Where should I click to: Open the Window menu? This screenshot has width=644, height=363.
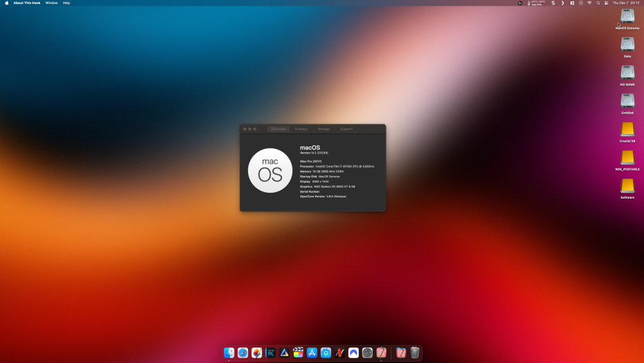[52, 3]
